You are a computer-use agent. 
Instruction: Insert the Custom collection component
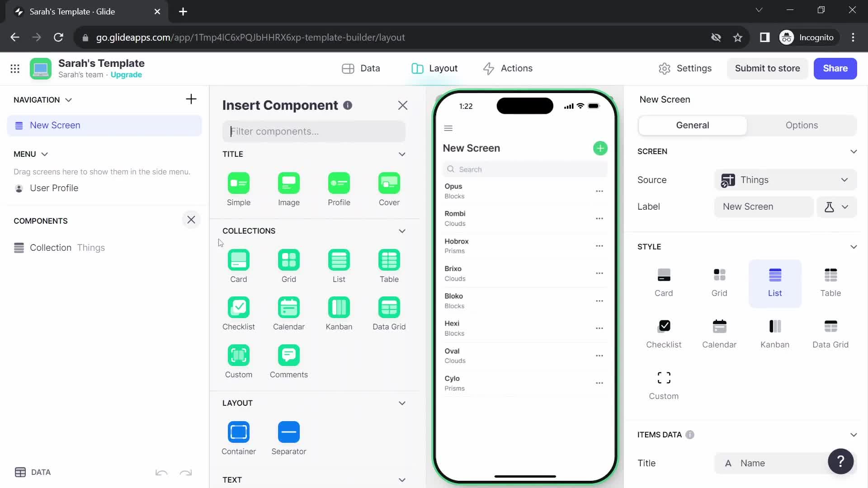(x=239, y=361)
